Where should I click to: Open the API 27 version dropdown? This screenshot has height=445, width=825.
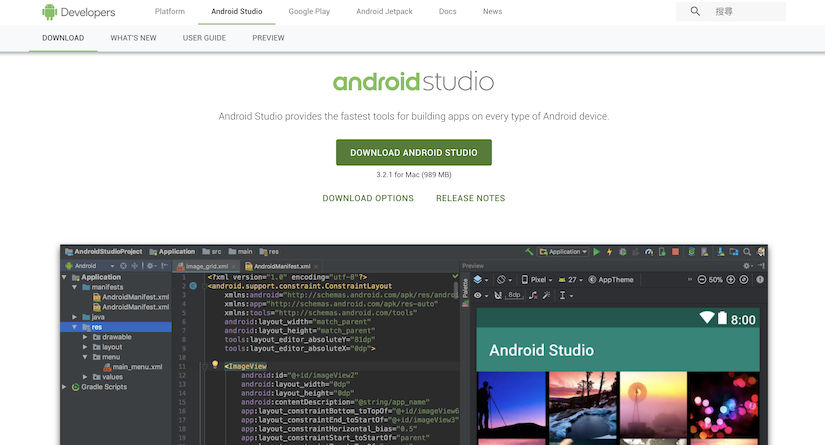[571, 280]
